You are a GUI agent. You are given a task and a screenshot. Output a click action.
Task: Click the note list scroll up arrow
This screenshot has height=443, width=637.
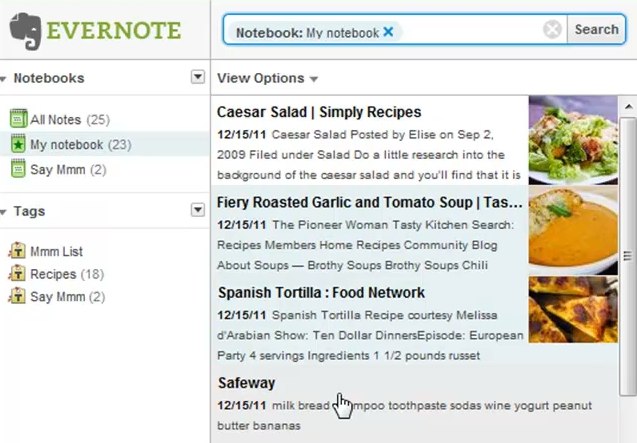(628, 106)
